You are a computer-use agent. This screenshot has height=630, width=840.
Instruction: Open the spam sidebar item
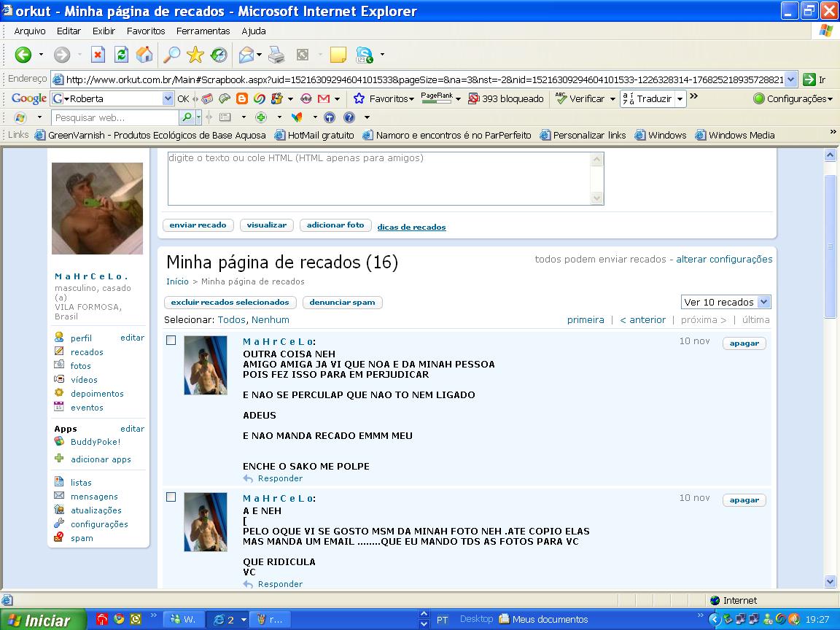pyautogui.click(x=82, y=538)
